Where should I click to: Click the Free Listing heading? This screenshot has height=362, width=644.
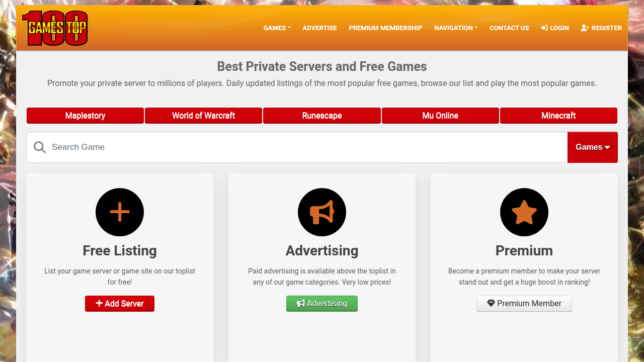tap(120, 250)
